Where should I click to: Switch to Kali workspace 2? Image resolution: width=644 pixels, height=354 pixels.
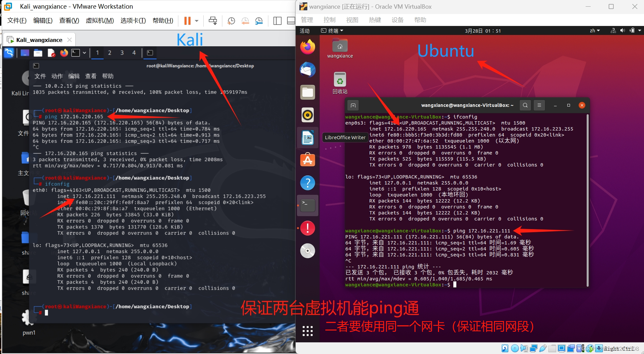tap(110, 53)
